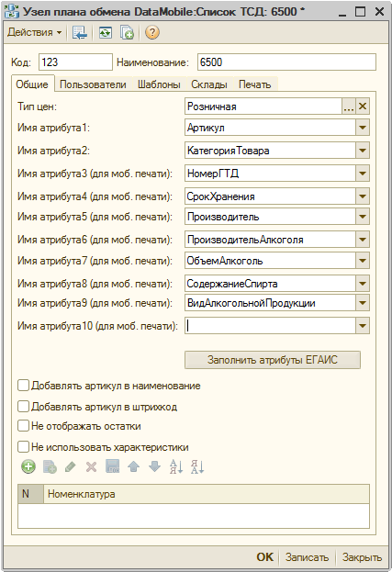
Task: Enable Добавлять артикул в наименование checkbox
Action: (23, 386)
